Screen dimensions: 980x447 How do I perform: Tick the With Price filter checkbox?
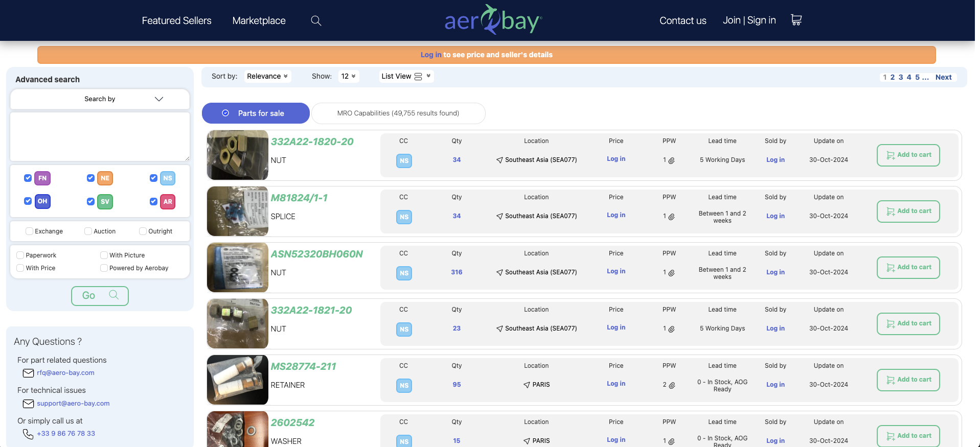pyautogui.click(x=20, y=268)
